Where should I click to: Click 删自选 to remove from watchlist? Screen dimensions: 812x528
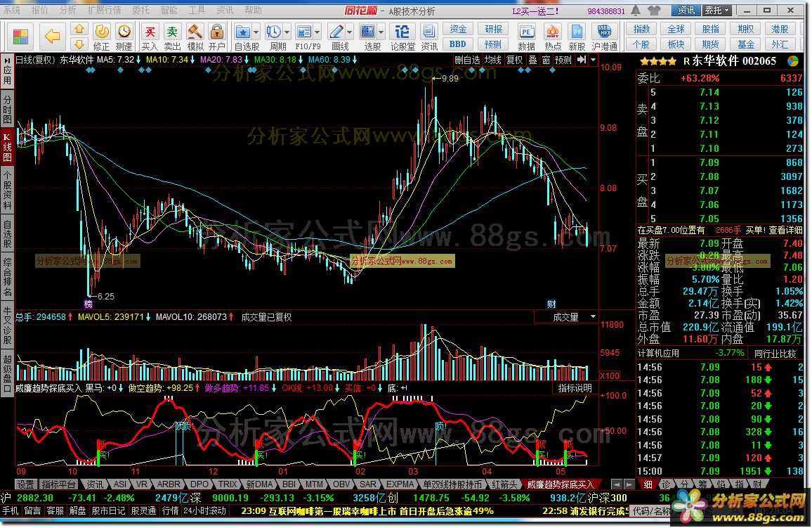[x=467, y=60]
